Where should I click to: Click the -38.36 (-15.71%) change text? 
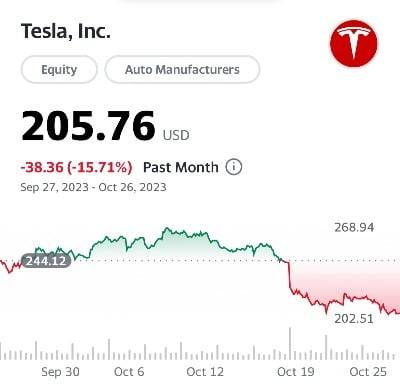coord(76,167)
